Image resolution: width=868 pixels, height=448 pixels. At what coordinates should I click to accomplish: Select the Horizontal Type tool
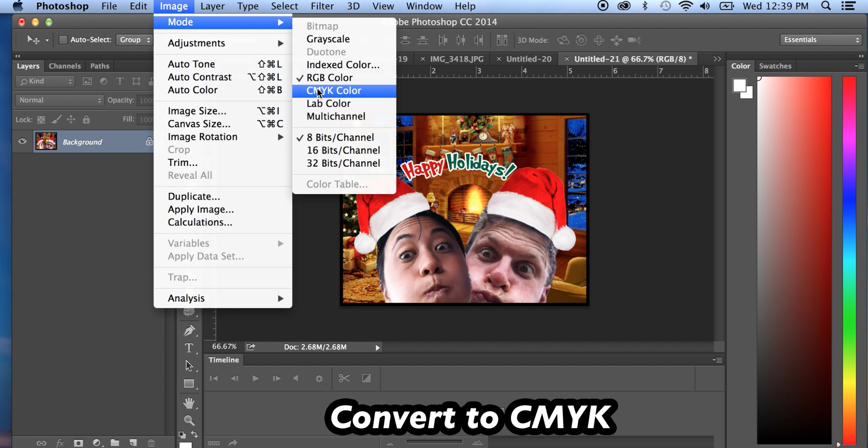click(189, 348)
